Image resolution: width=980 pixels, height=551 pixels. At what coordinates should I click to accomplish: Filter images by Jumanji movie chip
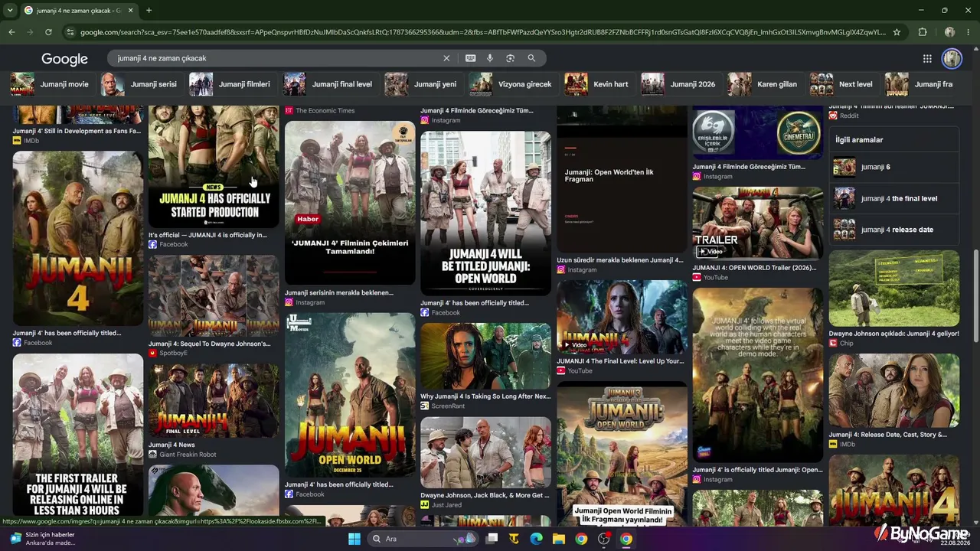(x=50, y=84)
